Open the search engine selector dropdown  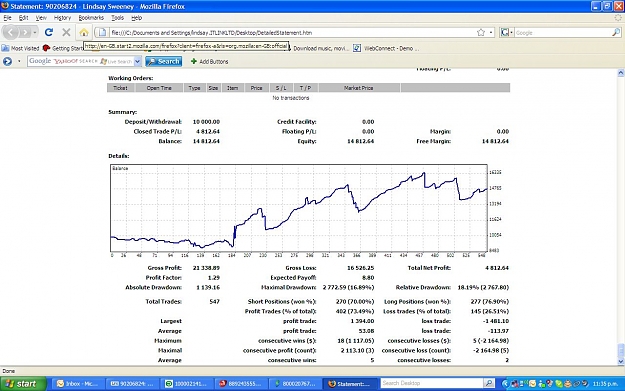(x=507, y=33)
